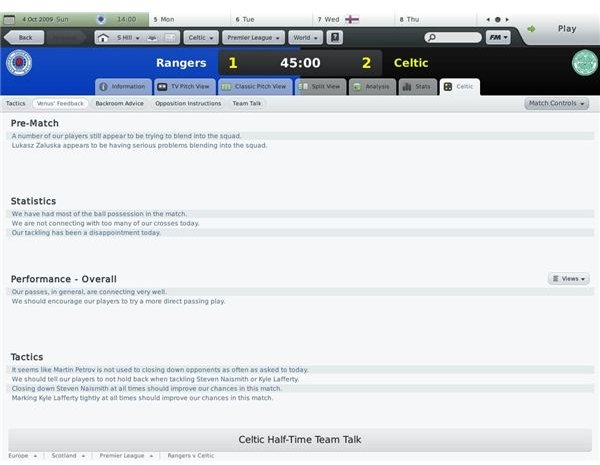Click 'We have had most of the ball possession' line
The height and width of the screenshot is (465, 600).
coord(300,214)
